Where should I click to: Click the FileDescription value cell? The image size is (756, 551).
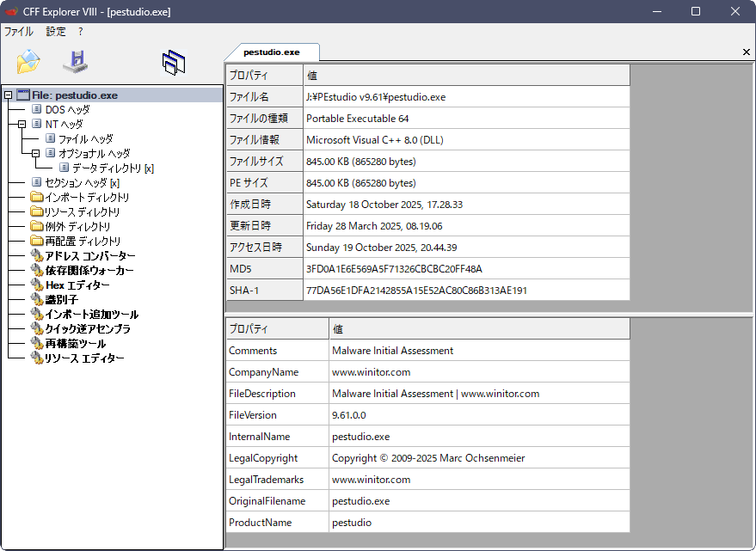pyautogui.click(x=480, y=394)
